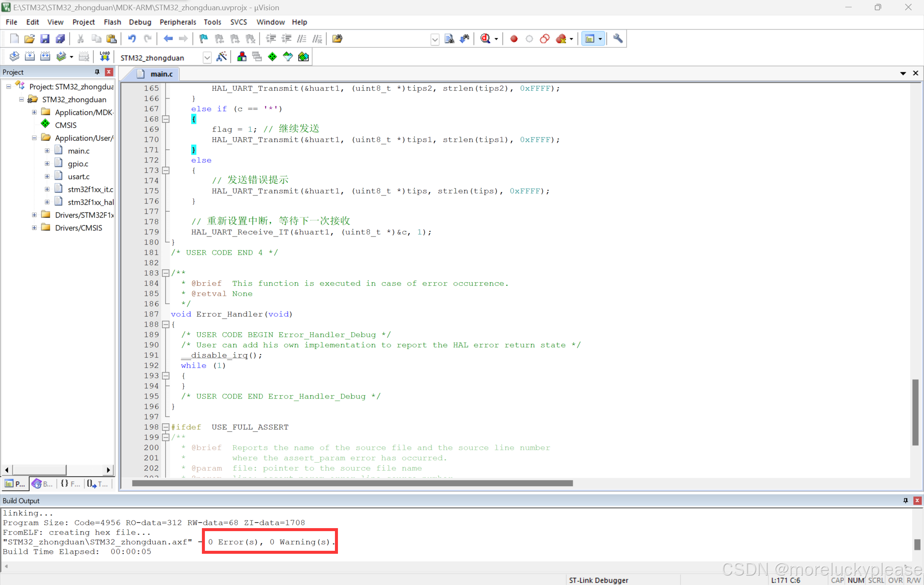This screenshot has height=585, width=924.
Task: Open Options for Target magic wand
Action: (x=222, y=57)
